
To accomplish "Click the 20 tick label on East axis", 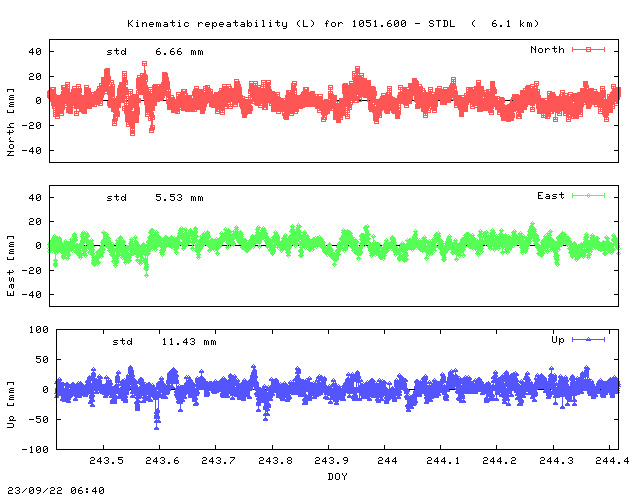I will pyautogui.click(x=35, y=222).
